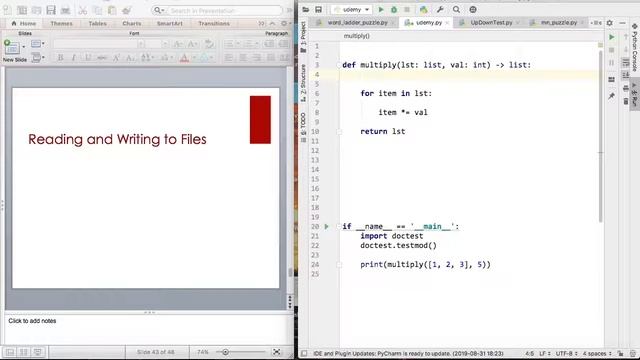Run udemy with green play button in toolbar
The image size is (640, 360).
(x=381, y=9)
